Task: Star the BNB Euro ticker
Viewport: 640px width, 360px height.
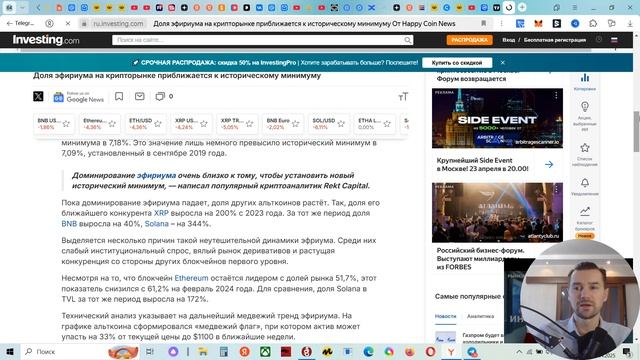Action: 296,124
